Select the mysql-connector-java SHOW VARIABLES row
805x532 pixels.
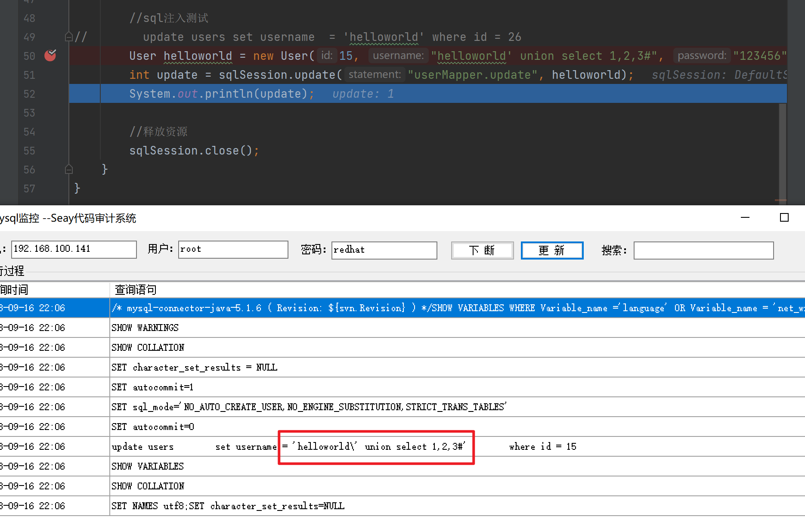[x=402, y=308]
